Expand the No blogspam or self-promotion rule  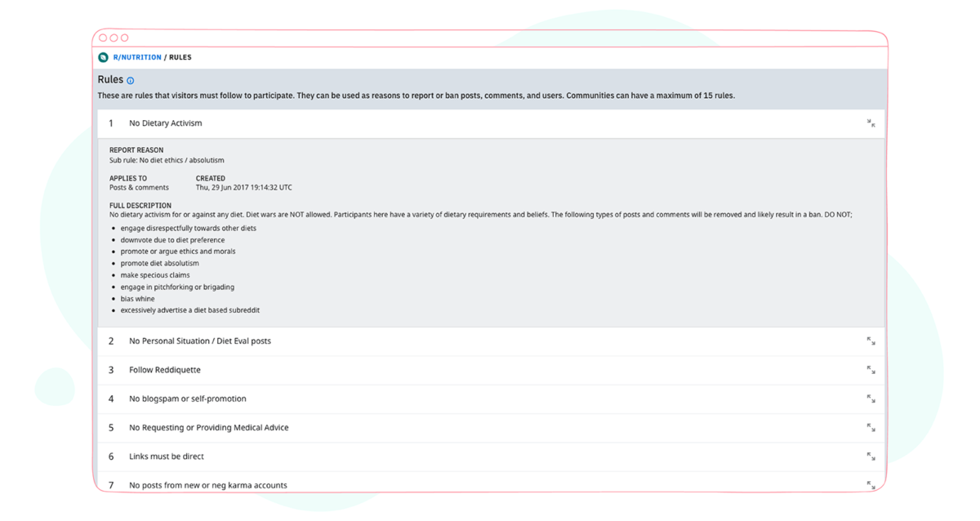pos(871,399)
